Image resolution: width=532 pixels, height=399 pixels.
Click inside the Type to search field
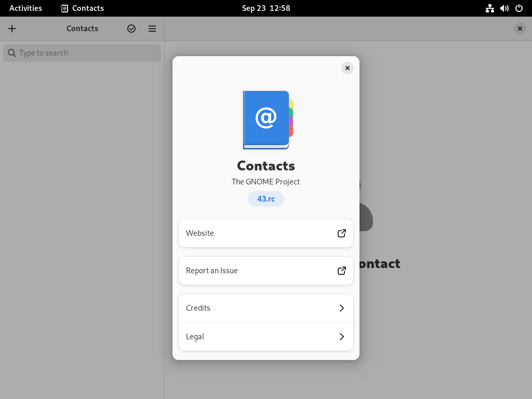(x=82, y=53)
